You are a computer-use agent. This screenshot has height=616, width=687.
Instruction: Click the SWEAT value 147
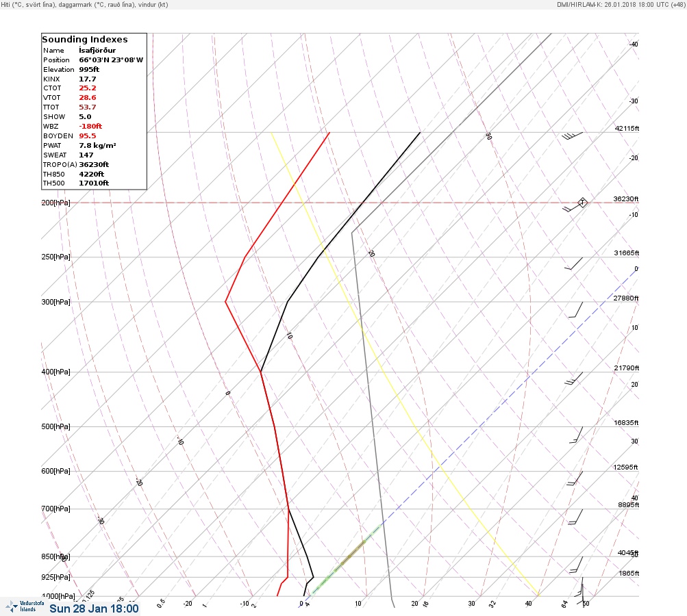click(x=86, y=155)
